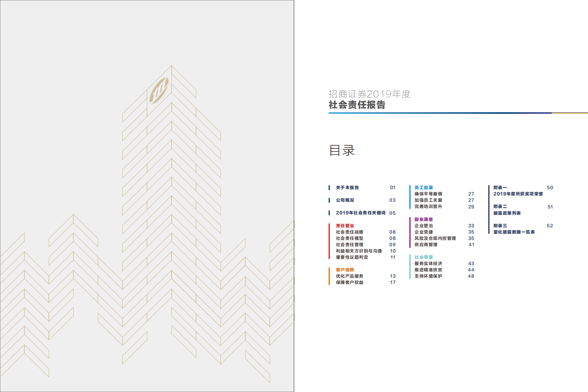Click the 附录二 heading

point(500,206)
